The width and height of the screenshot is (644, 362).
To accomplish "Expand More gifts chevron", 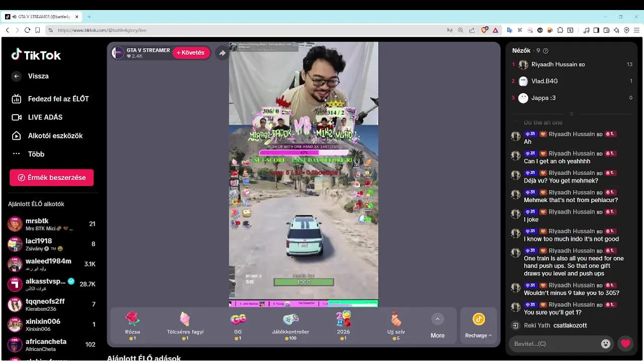I will coord(437,319).
